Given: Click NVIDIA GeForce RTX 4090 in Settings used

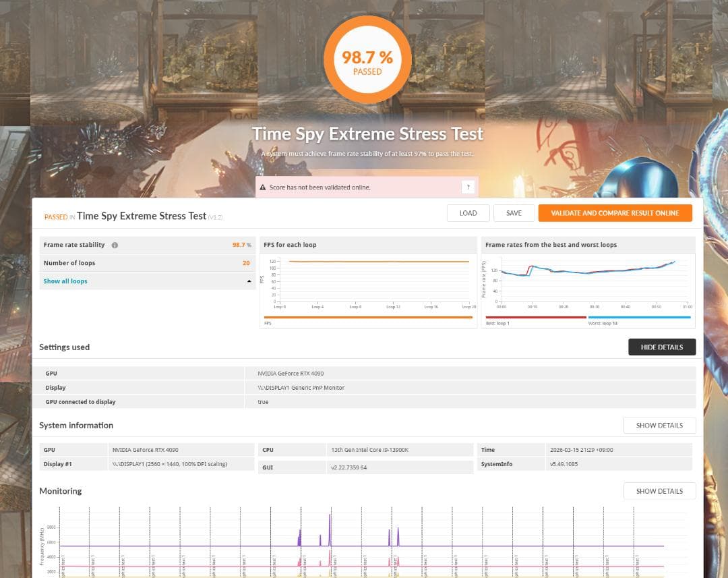Looking at the screenshot, I should pos(291,374).
